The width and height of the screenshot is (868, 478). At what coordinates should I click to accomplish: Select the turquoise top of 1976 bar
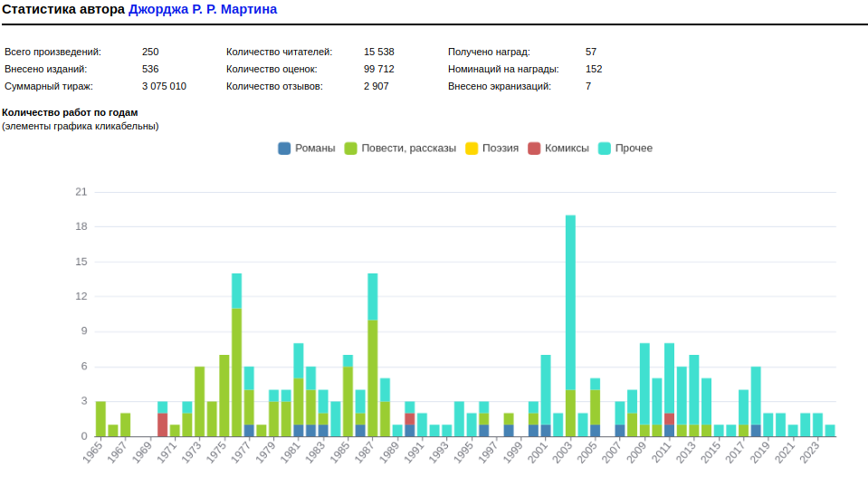tap(236, 291)
